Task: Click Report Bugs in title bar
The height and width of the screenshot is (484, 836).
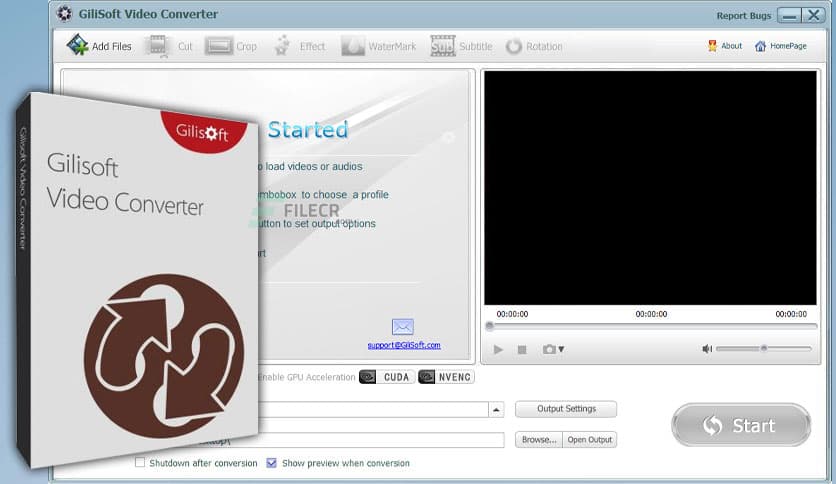Action: 744,15
